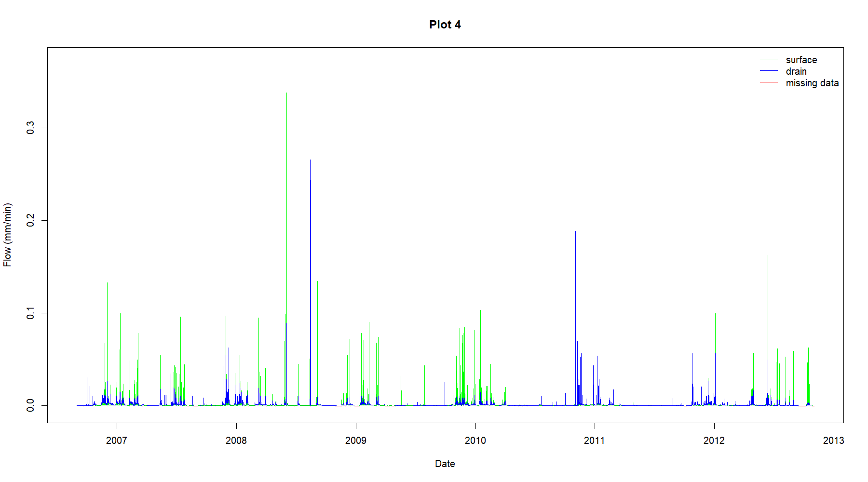The width and height of the screenshot is (868, 482).
Task: Click the blue drain legend line
Action: (769, 71)
